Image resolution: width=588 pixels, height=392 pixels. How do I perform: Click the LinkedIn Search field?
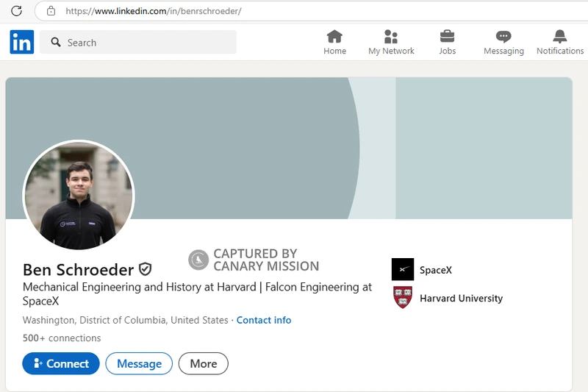click(x=138, y=43)
